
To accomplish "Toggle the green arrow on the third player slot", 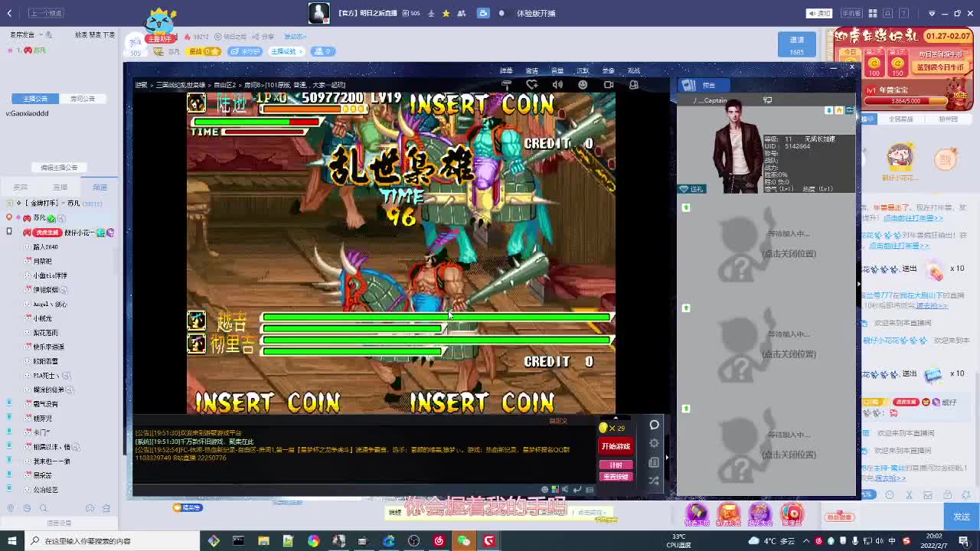I will tap(686, 308).
